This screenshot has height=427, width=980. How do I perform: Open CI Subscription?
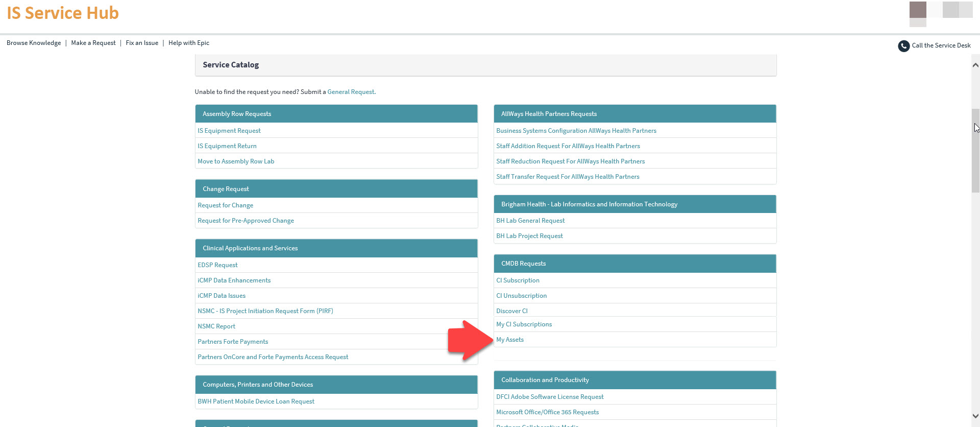(518, 280)
